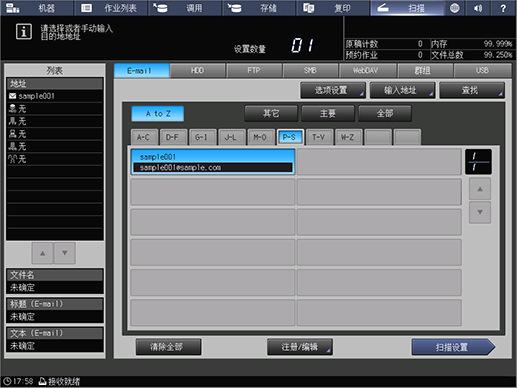
Task: Move down in the left address list
Action: (65, 253)
